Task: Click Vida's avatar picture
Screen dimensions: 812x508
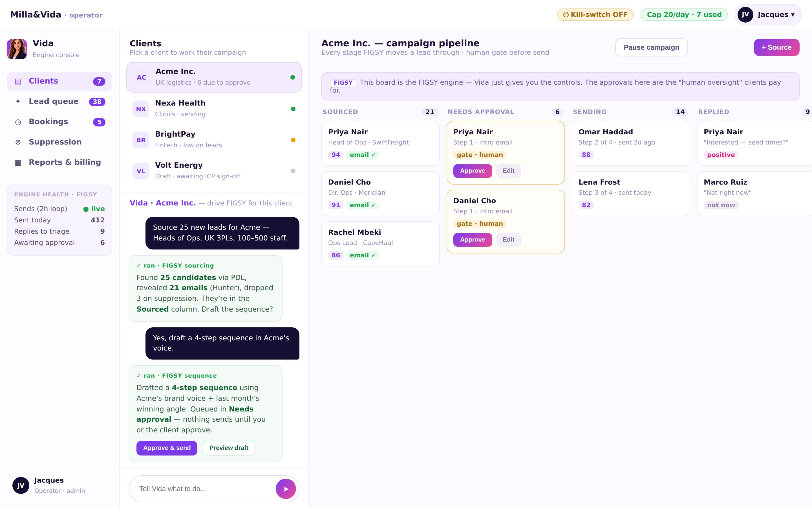Action: 17,49
